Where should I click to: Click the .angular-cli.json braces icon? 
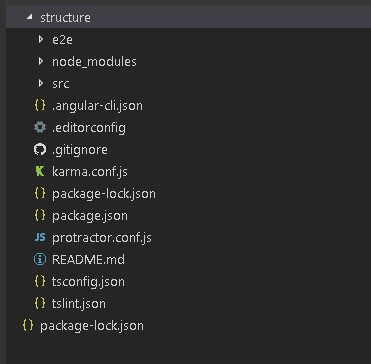[40, 106]
